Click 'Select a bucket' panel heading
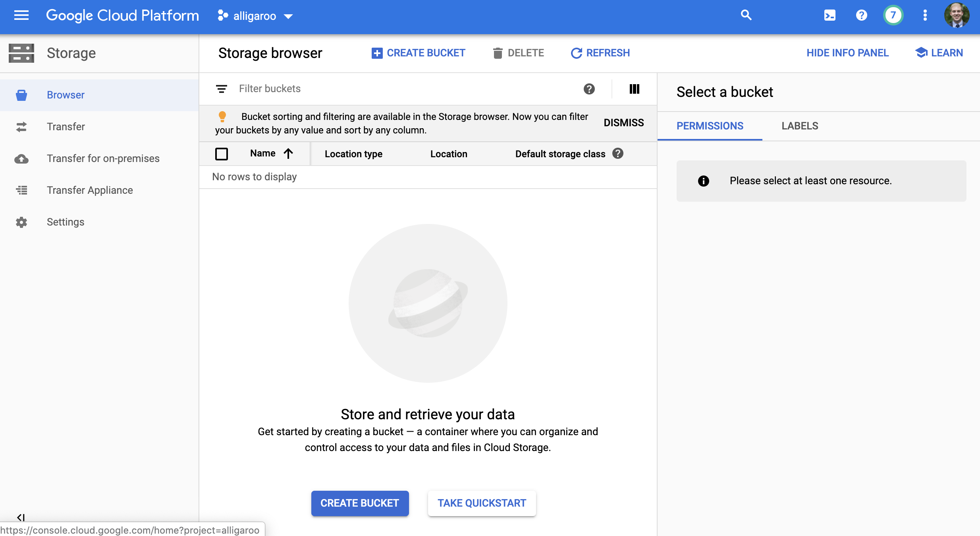 [x=725, y=92]
